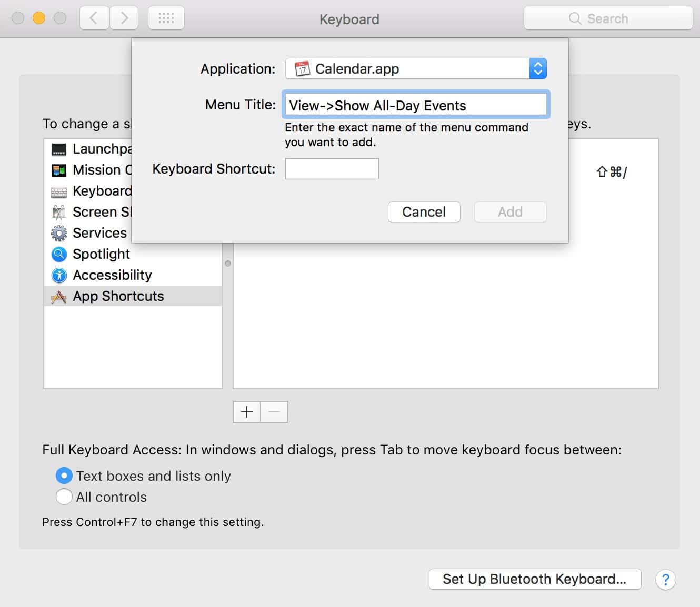Image resolution: width=700 pixels, height=607 pixels.
Task: Open the help question mark button
Action: click(x=665, y=579)
